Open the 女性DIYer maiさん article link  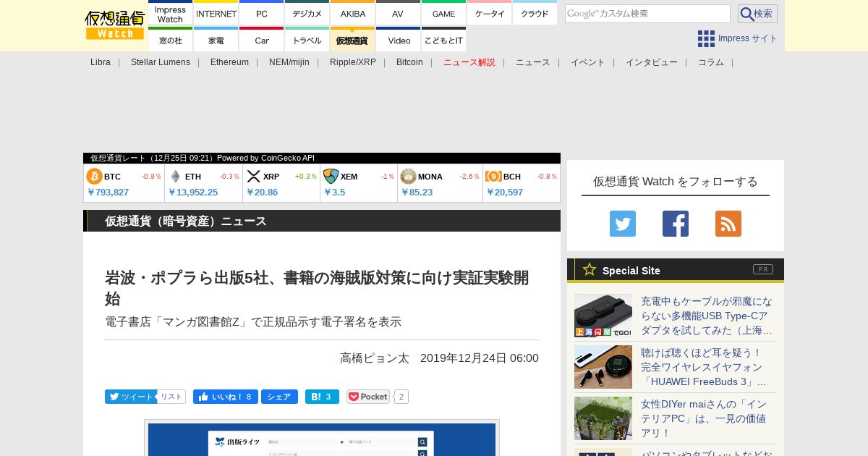(704, 418)
